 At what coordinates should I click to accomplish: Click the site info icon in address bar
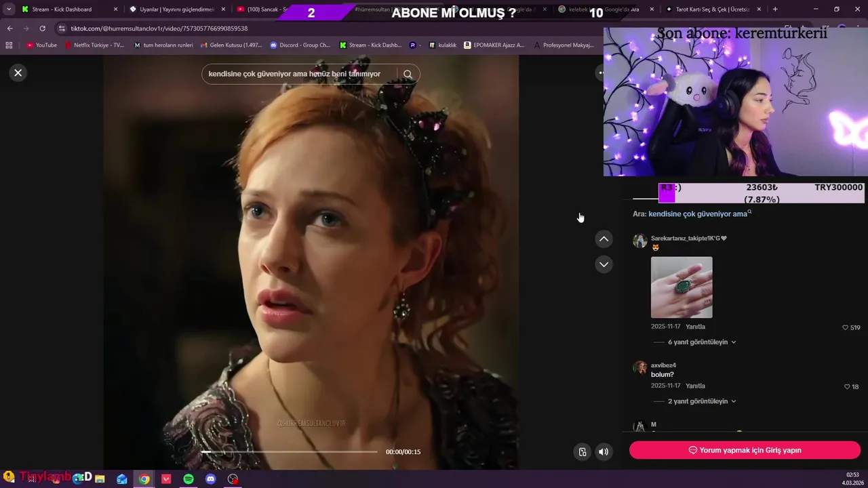click(x=62, y=28)
